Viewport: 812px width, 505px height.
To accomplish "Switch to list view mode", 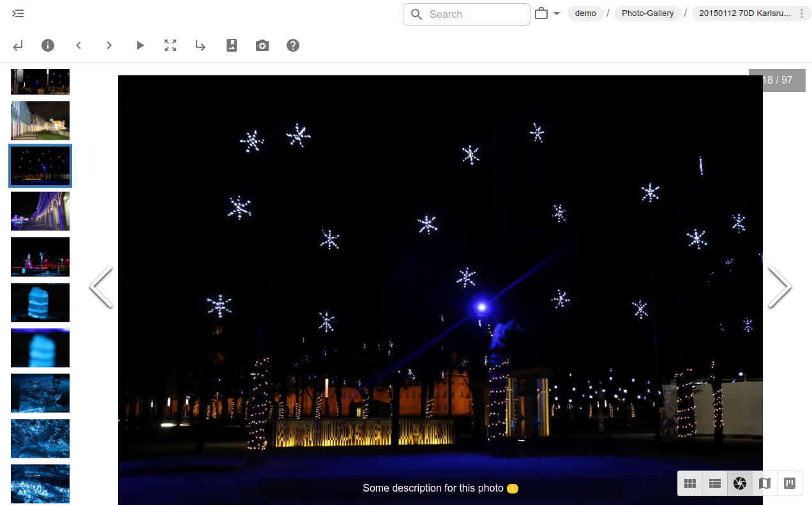I will 715,483.
